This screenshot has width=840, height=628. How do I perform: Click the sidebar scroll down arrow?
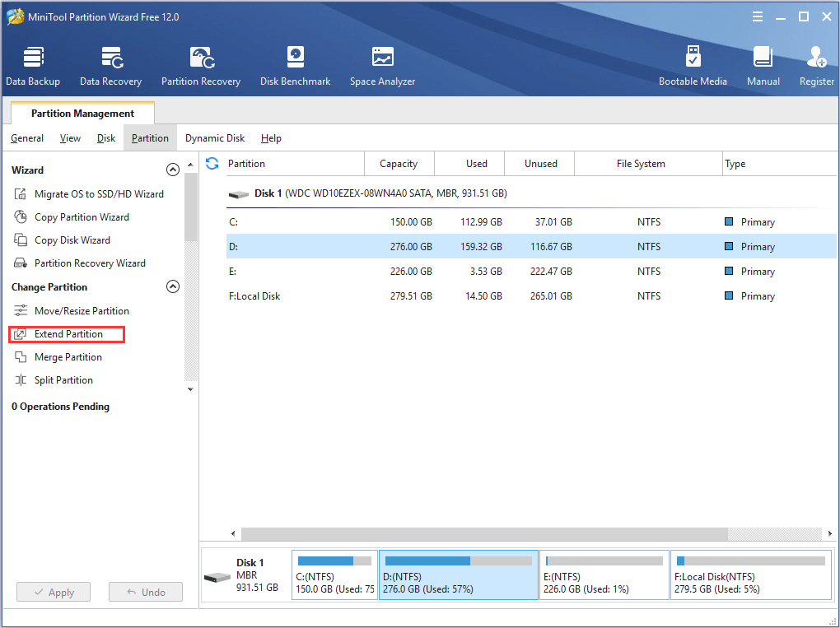[191, 389]
